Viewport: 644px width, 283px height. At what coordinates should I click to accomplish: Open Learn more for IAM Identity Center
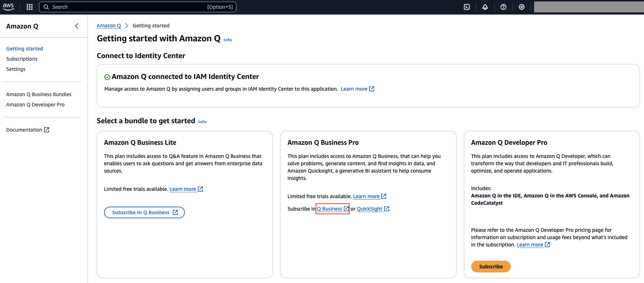[x=357, y=89]
